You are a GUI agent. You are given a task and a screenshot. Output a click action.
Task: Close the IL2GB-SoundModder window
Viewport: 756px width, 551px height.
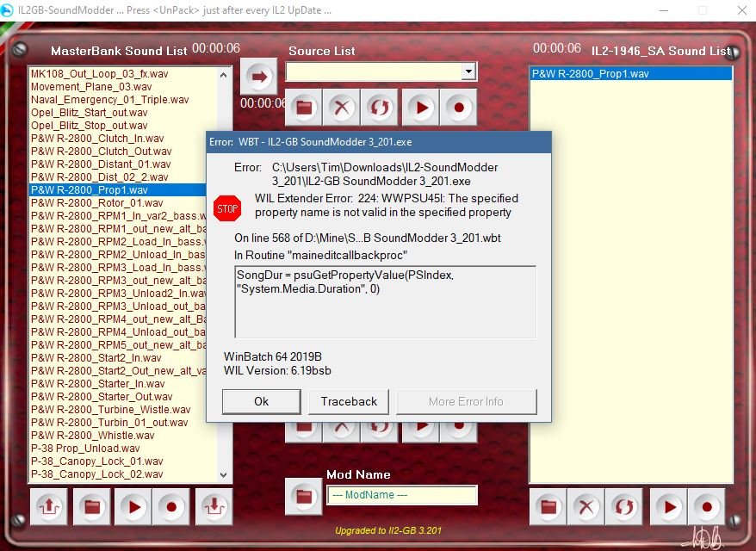pos(741,10)
